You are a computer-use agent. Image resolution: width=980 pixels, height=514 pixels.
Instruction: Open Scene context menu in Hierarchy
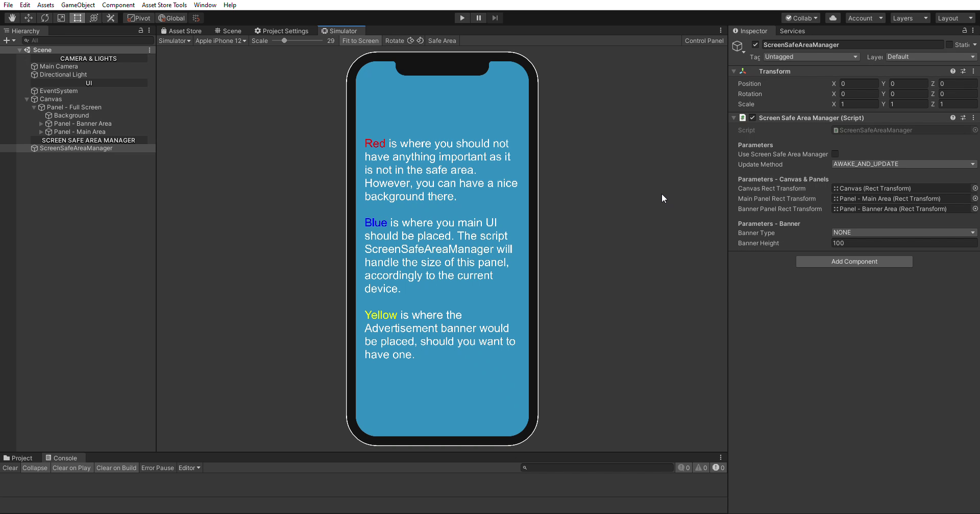[x=150, y=50]
